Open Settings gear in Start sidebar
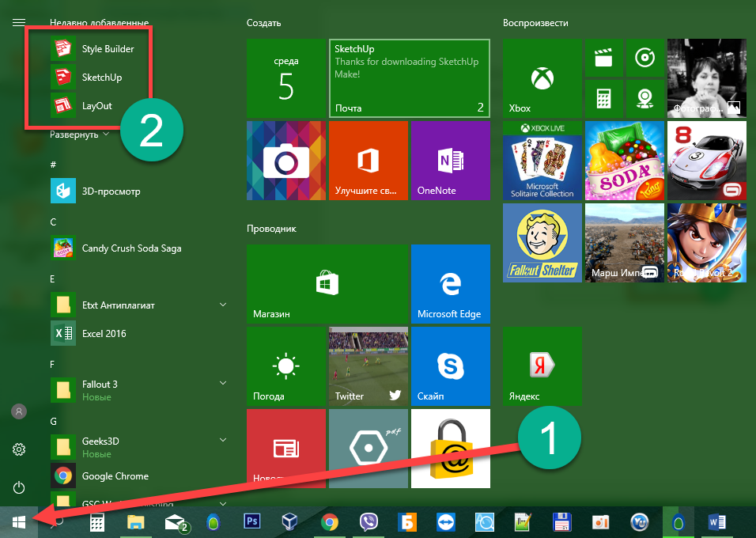756x538 pixels. (x=19, y=449)
